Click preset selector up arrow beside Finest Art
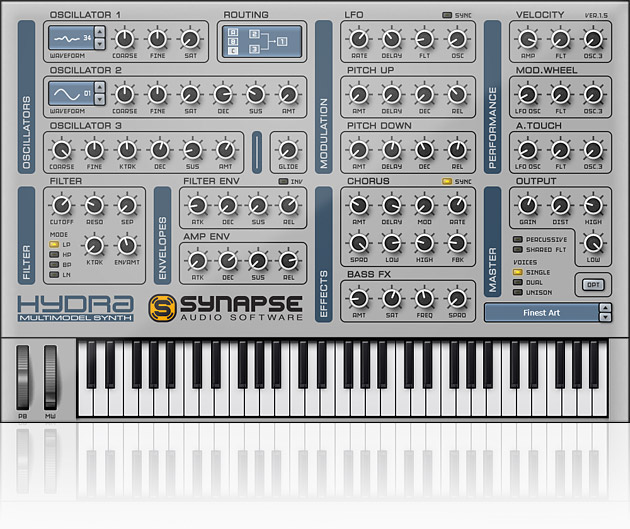This screenshot has width=630, height=529. coord(605,308)
